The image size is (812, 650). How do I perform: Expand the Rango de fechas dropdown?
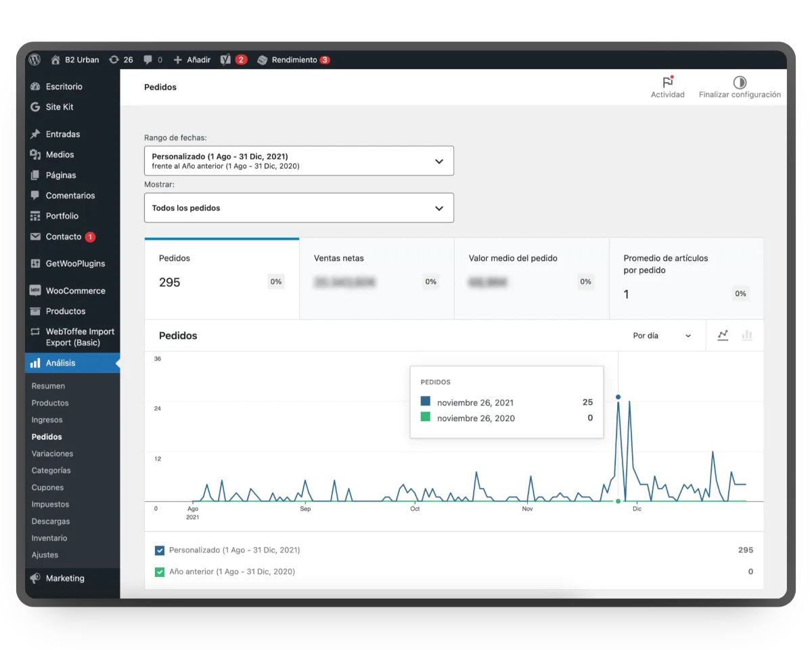(298, 161)
